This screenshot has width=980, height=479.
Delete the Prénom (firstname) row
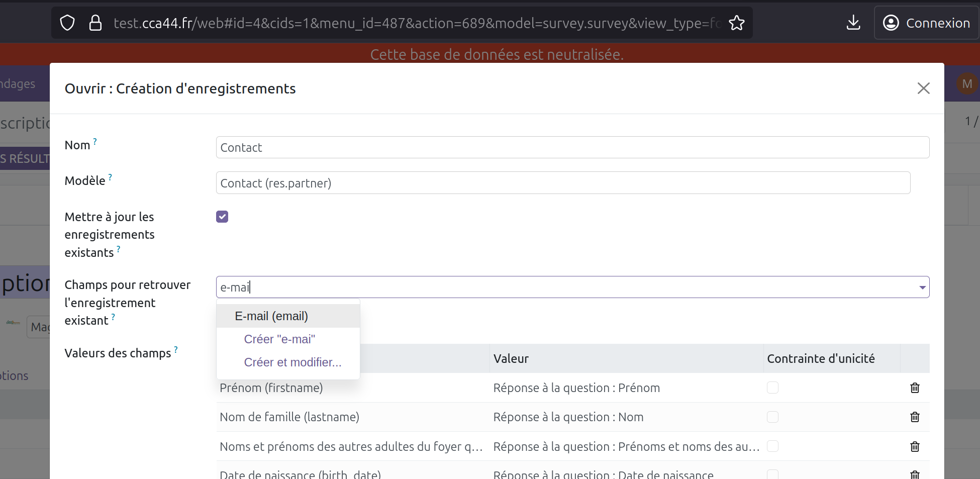915,388
